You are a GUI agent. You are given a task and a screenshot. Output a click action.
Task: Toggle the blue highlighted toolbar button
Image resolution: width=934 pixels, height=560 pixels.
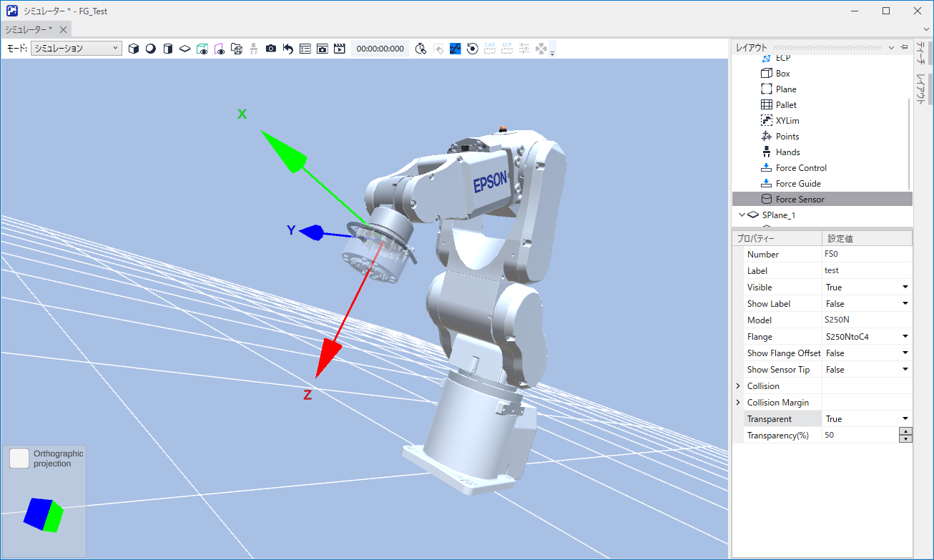click(x=455, y=49)
